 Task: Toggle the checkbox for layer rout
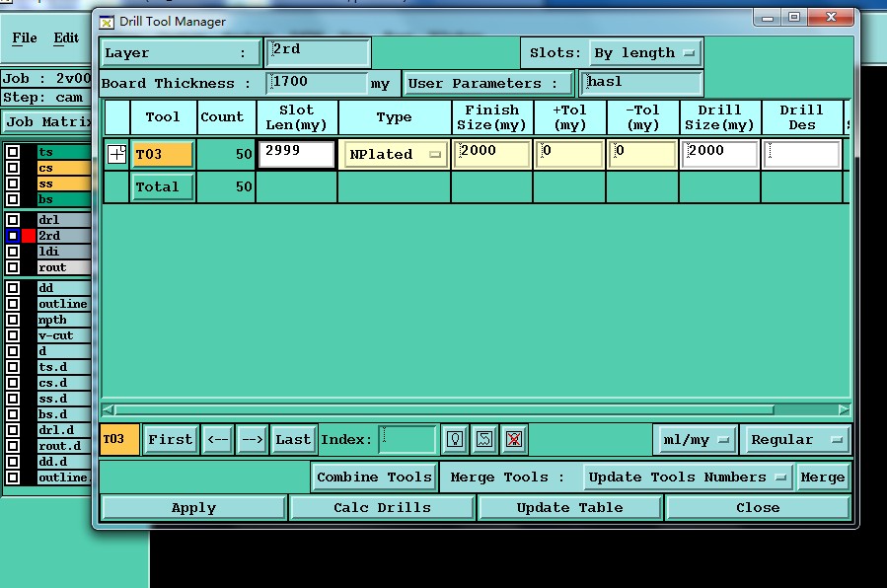(x=13, y=266)
